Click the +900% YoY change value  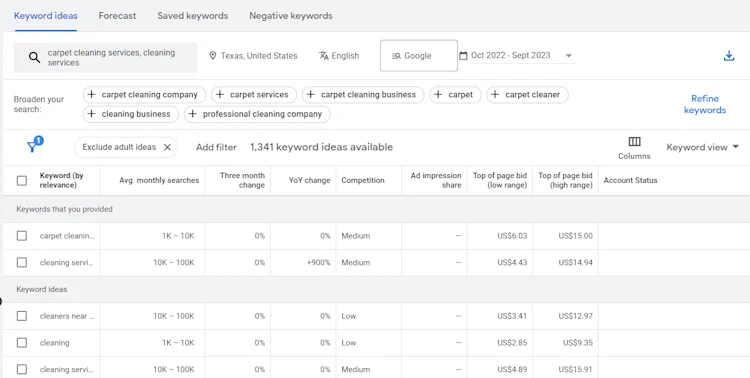[x=319, y=263]
